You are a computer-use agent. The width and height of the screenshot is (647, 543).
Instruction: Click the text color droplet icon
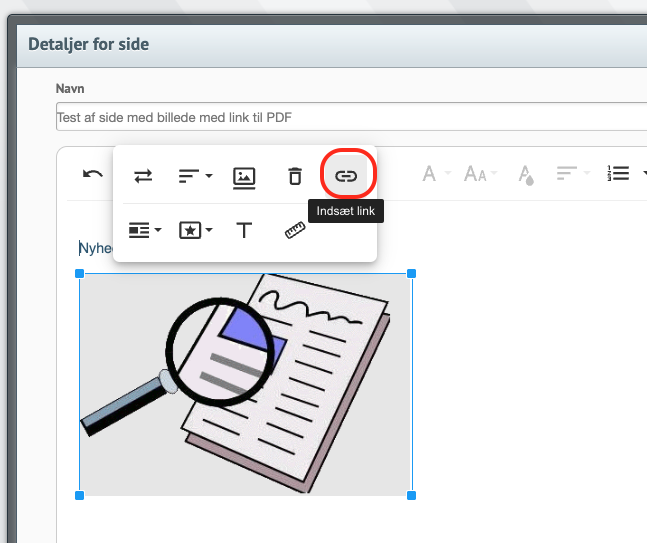click(526, 175)
